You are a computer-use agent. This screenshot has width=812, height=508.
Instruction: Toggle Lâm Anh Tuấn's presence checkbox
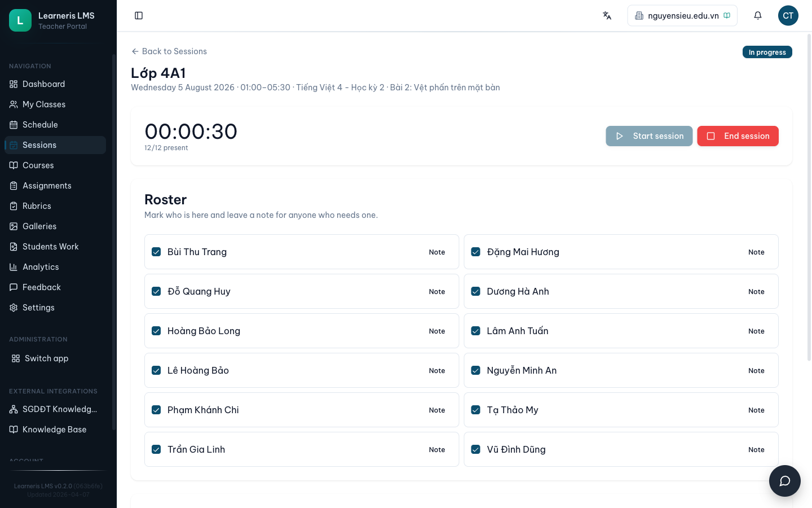pos(476,331)
